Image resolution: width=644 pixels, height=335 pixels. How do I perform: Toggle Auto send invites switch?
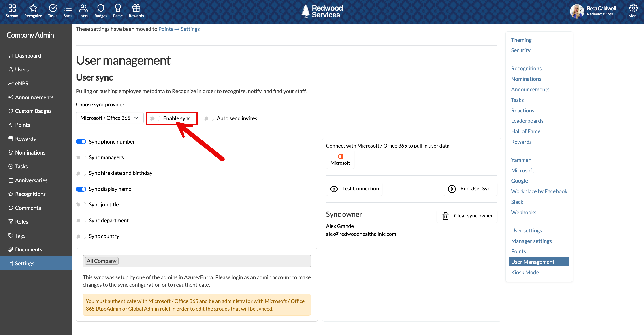(x=209, y=118)
